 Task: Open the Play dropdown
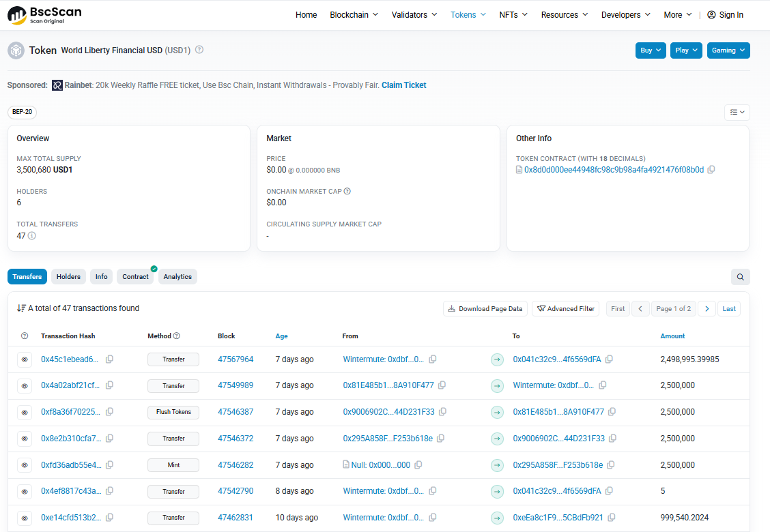[686, 50]
